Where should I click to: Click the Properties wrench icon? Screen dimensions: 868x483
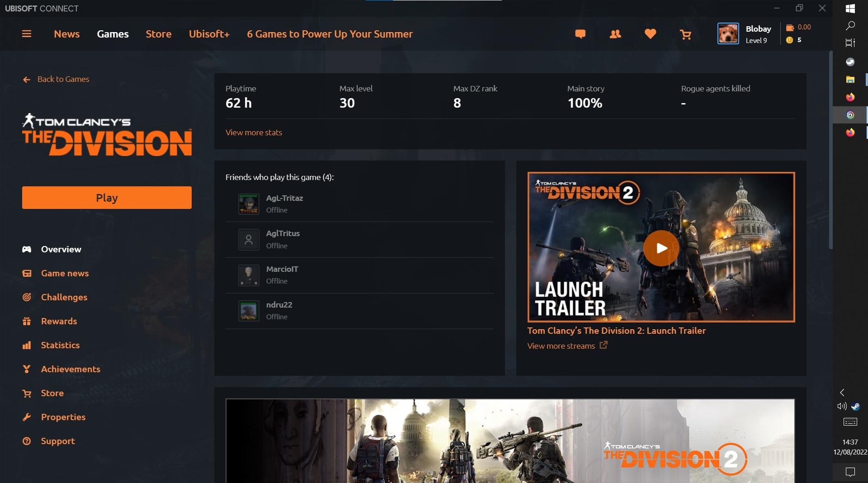pos(27,417)
